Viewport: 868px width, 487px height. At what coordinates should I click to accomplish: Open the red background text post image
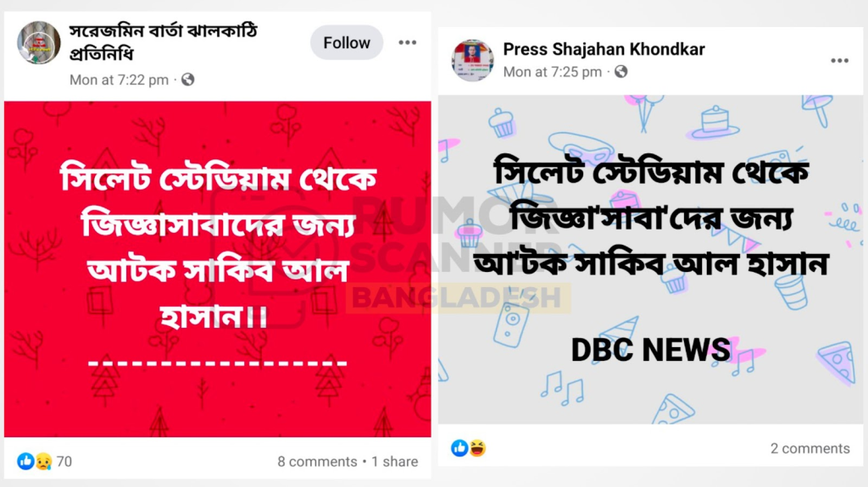[x=218, y=269]
